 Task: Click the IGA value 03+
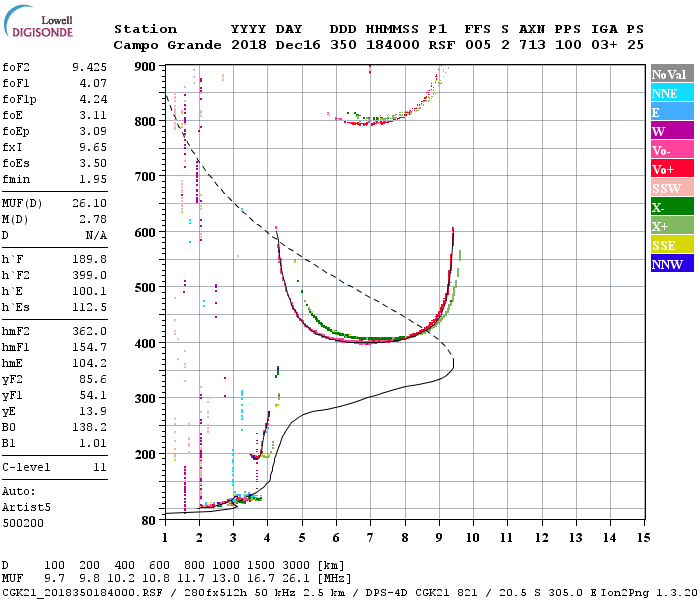(604, 45)
